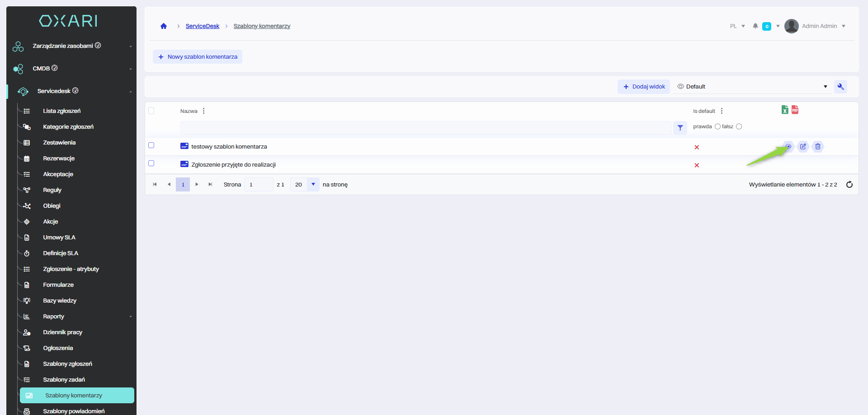868x415 pixels.
Task: Open the items per page dropdown
Action: point(313,184)
